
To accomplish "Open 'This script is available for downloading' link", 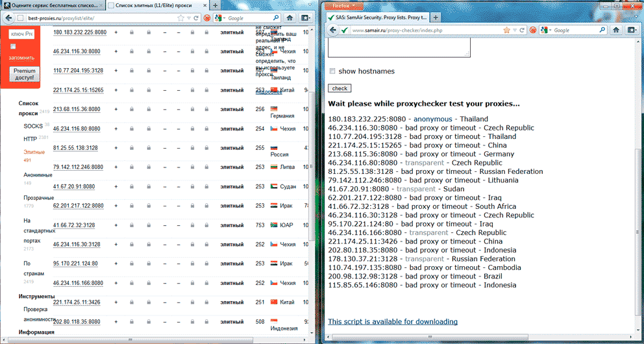I will pyautogui.click(x=393, y=321).
